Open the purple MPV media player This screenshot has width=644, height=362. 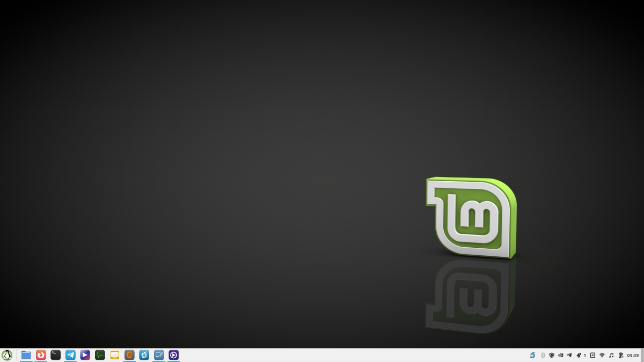click(173, 354)
